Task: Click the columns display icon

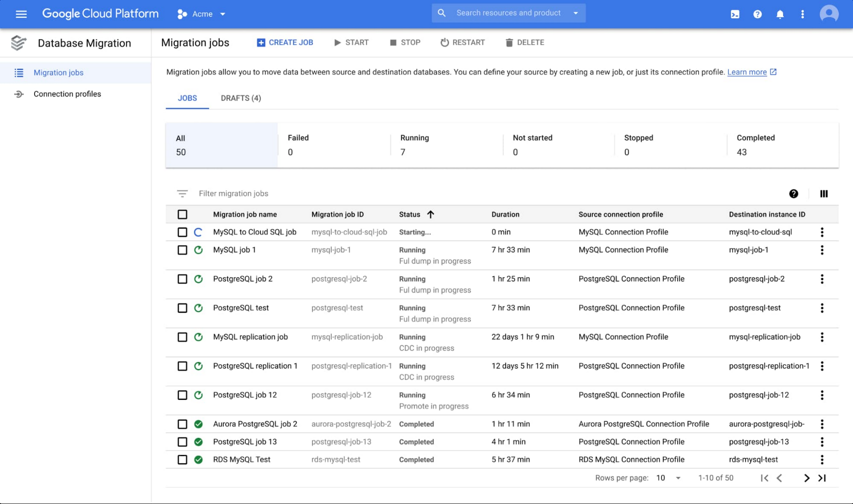Action: click(823, 193)
